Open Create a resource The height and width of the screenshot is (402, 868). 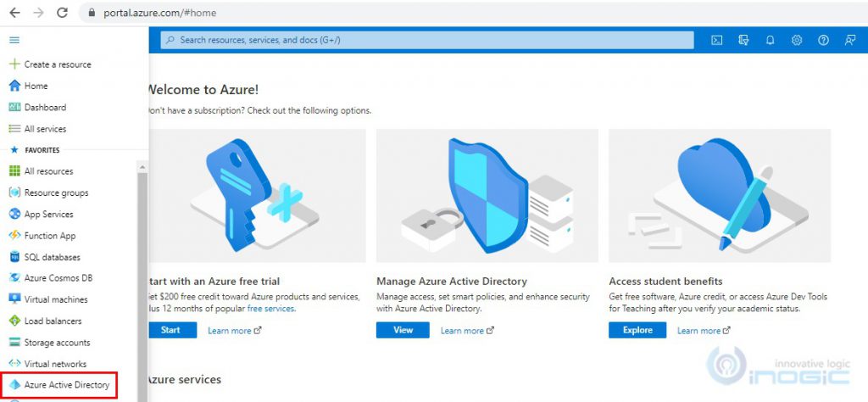point(57,64)
